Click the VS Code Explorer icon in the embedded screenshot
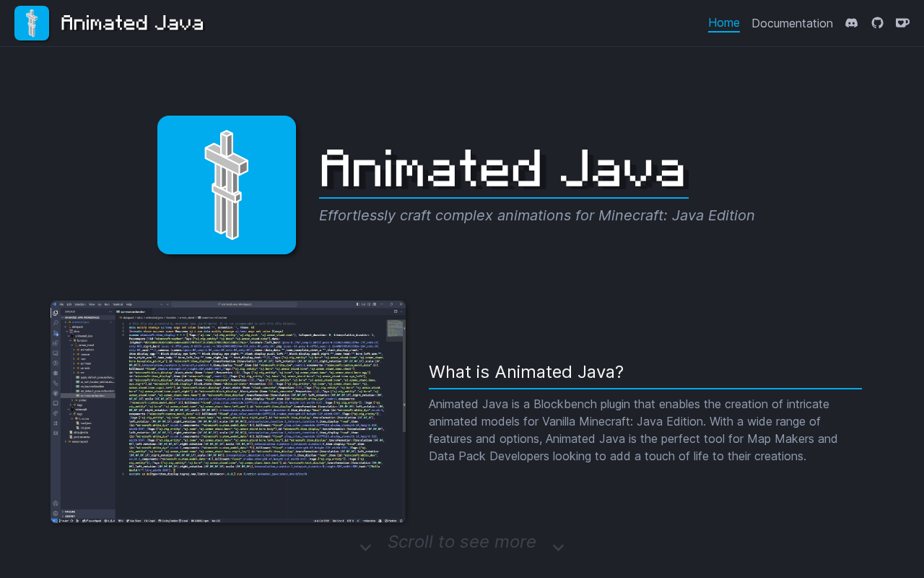The image size is (924, 578). pos(56,313)
